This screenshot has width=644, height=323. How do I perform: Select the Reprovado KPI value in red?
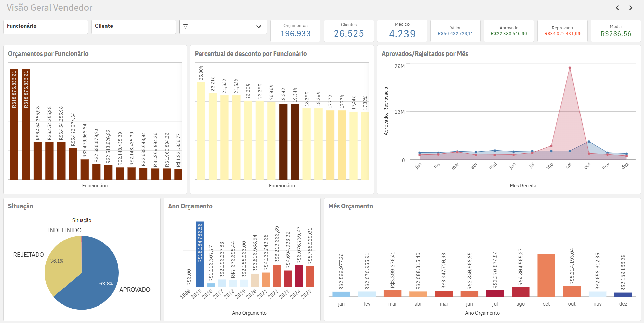click(562, 34)
